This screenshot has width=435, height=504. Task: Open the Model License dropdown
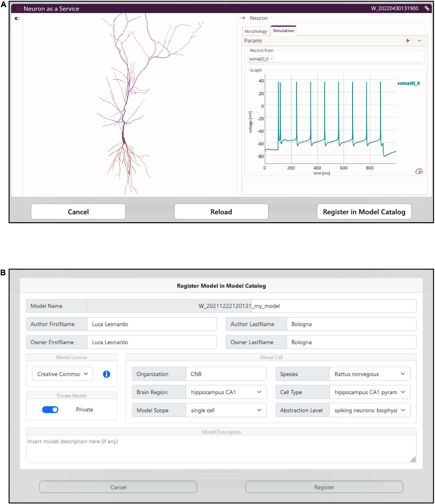pos(63,374)
